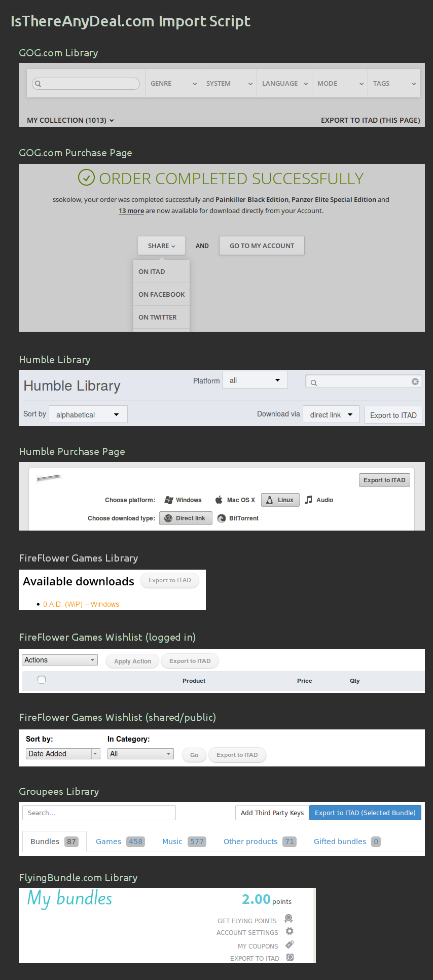Image resolution: width=433 pixels, height=980 pixels.
Task: Click the Direct link globe icon
Action: click(168, 518)
